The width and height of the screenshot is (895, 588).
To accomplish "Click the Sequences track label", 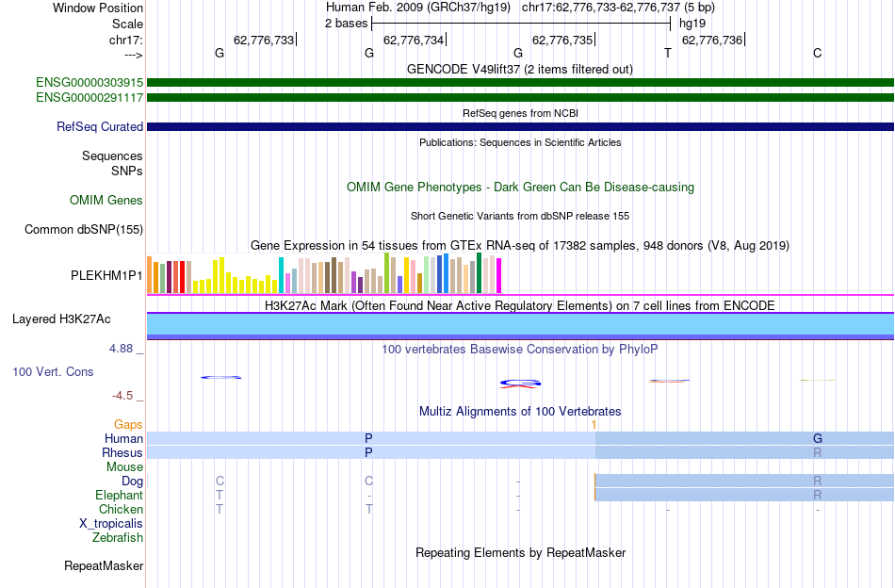I will pyautogui.click(x=112, y=155).
